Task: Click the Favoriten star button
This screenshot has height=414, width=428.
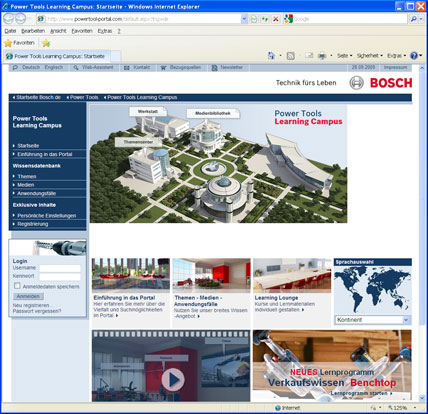Action: (19, 43)
